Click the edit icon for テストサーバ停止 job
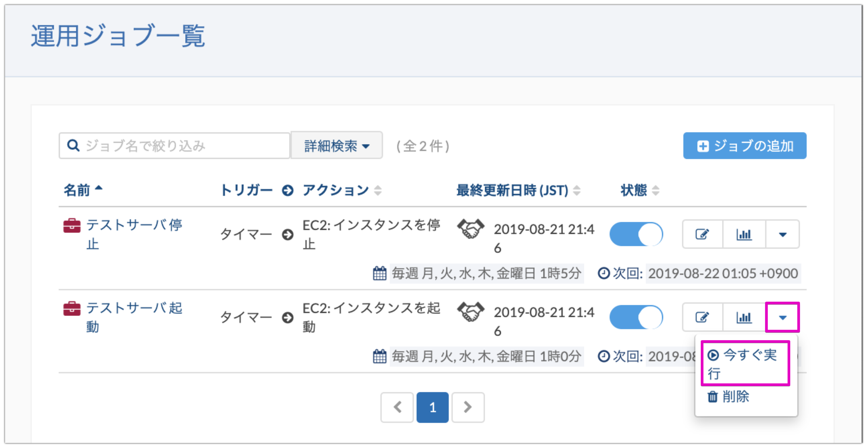This screenshot has height=448, width=868. (703, 234)
